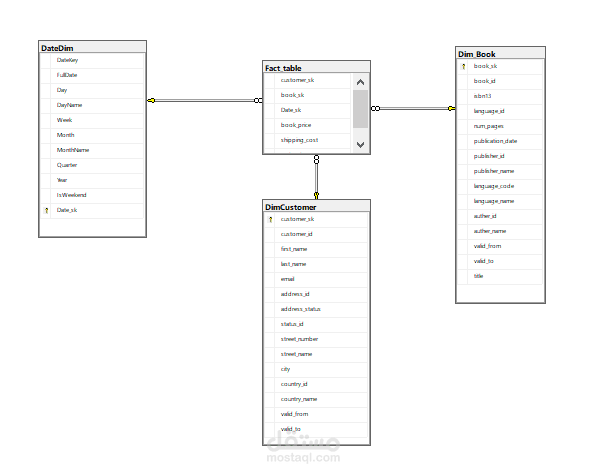Viewport: 607px width, 473px height.
Task: Select the country_id column in DimCustomer
Action: 316,384
